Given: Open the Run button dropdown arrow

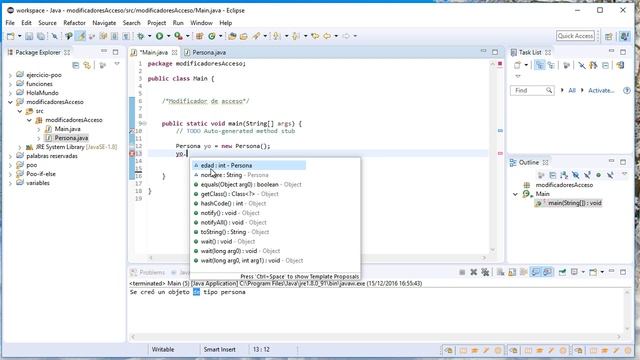Looking at the screenshot, I should 168,36.
